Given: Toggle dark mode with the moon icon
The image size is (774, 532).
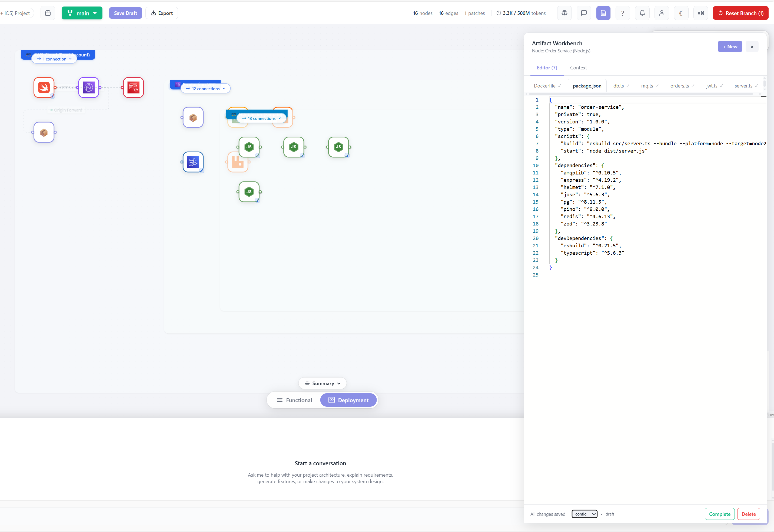Looking at the screenshot, I should [x=681, y=13].
